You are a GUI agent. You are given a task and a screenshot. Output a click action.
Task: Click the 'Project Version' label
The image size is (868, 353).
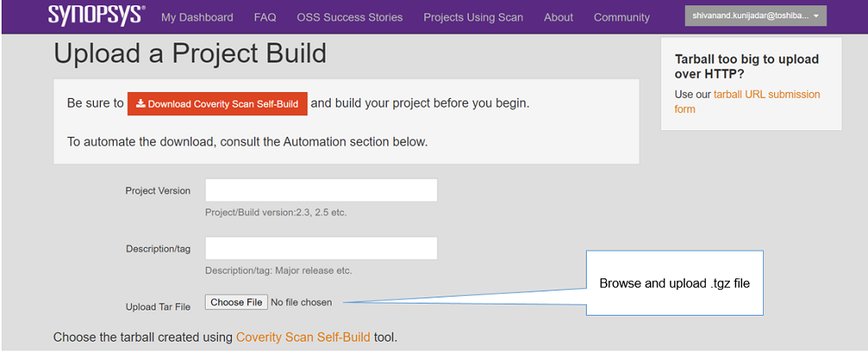coord(158,191)
